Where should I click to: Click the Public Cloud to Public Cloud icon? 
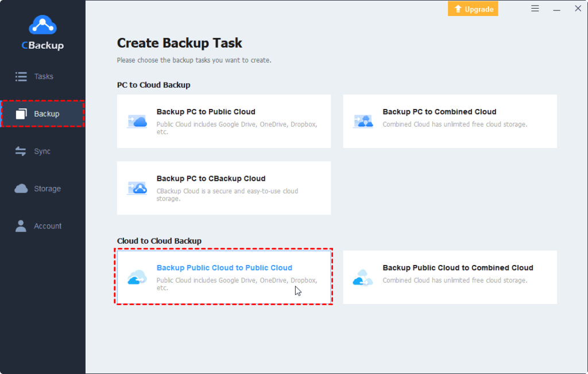coord(137,277)
